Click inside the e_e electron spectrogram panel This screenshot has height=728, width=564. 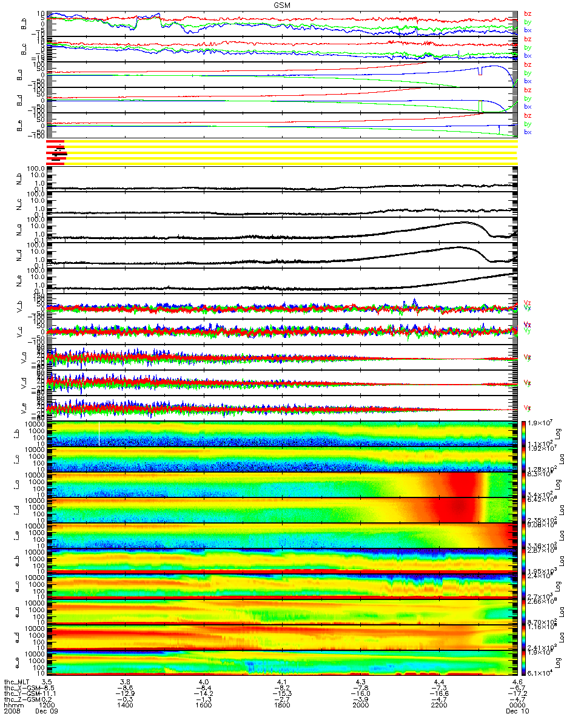point(281,663)
